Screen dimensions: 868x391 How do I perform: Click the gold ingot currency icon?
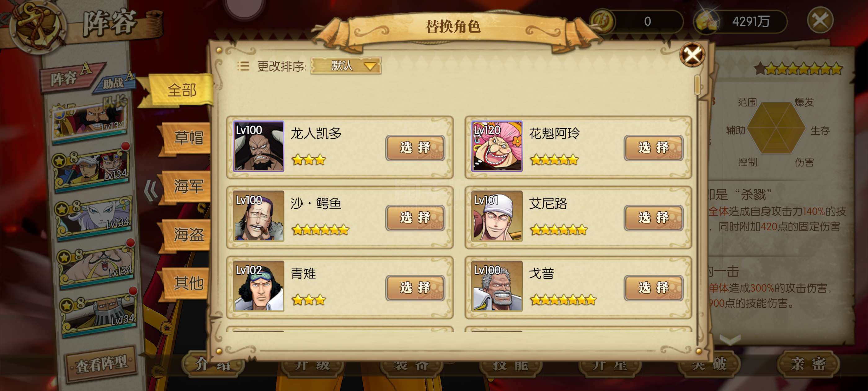tap(706, 21)
